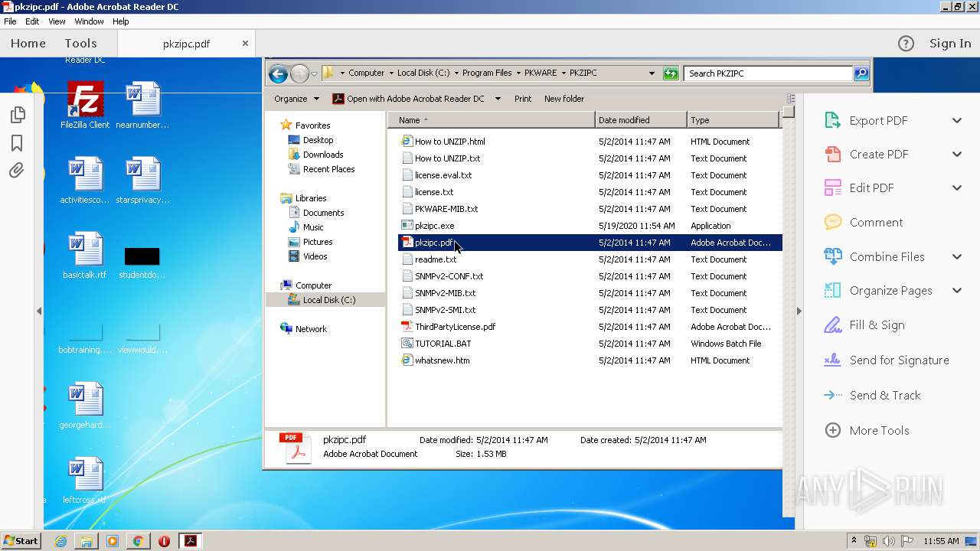Click the search magnifier icon in Explorer
980x551 pixels.
861,73
